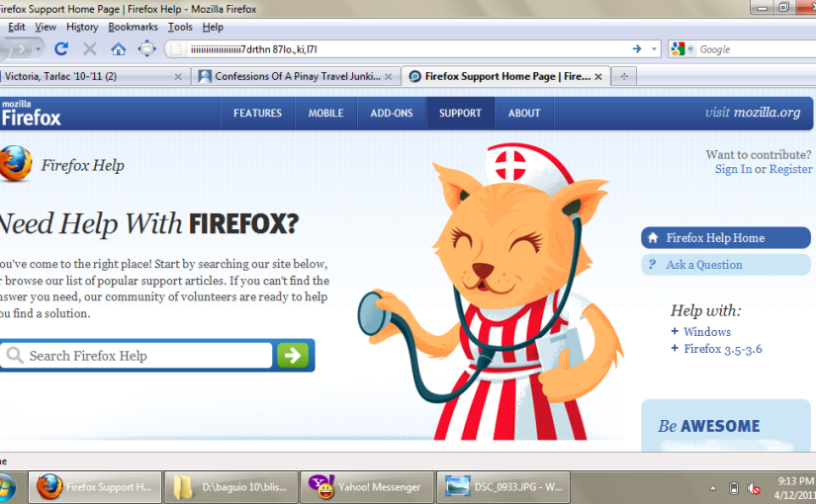Open Firefox Support taskbar button

pyautogui.click(x=95, y=487)
